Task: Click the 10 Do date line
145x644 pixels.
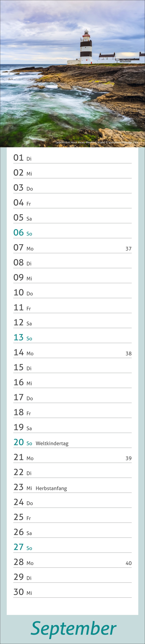Action: (x=72, y=293)
